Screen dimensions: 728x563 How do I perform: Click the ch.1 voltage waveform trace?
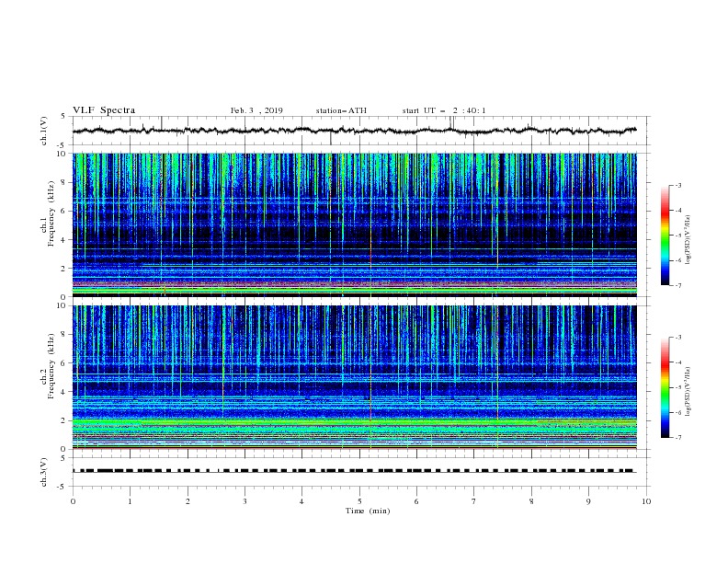[x=354, y=131]
